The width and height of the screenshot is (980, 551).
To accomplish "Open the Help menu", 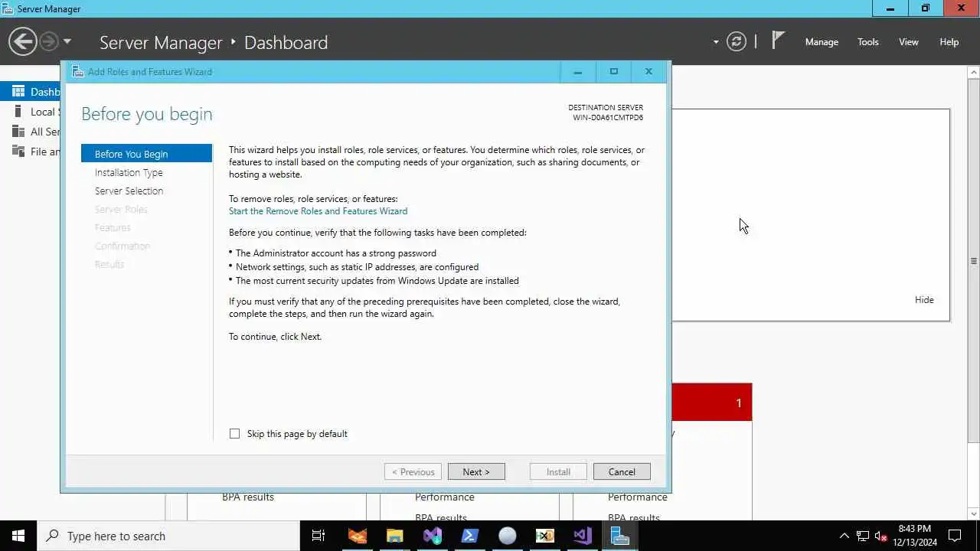I will pyautogui.click(x=949, y=42).
